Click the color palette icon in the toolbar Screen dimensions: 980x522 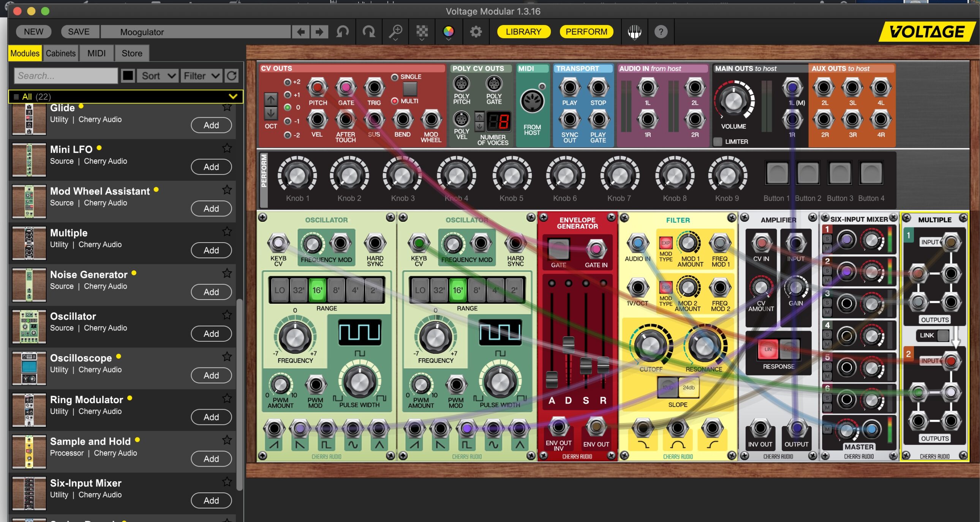(448, 31)
